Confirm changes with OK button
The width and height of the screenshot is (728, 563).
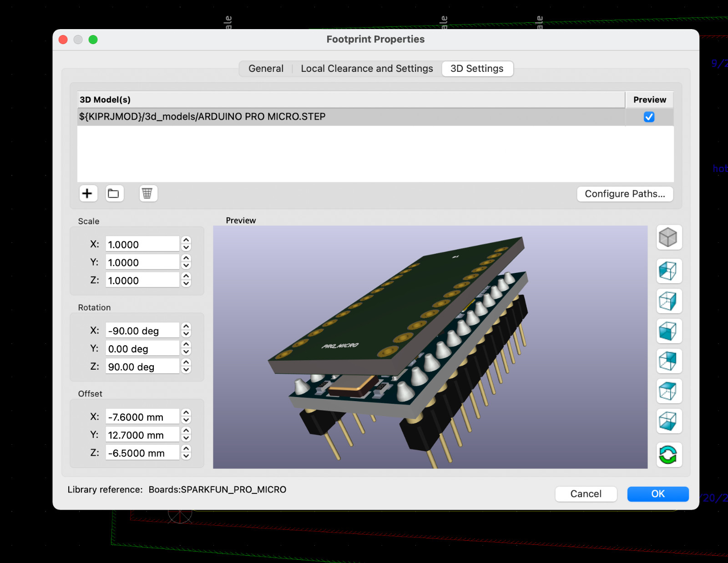[658, 494]
